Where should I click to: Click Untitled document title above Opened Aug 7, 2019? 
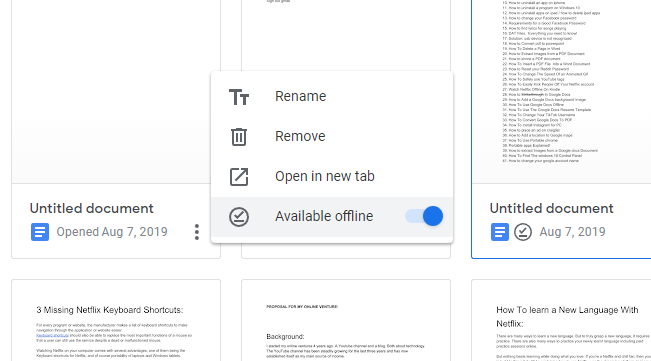[x=92, y=208]
